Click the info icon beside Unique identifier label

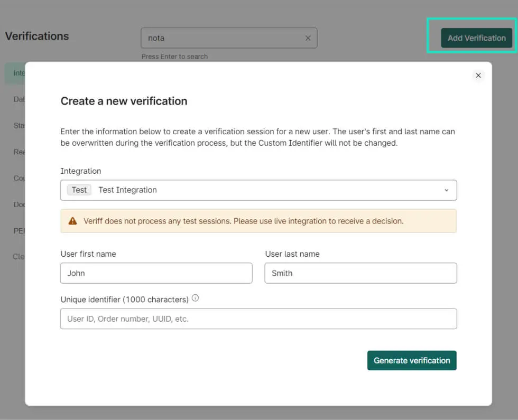click(195, 298)
